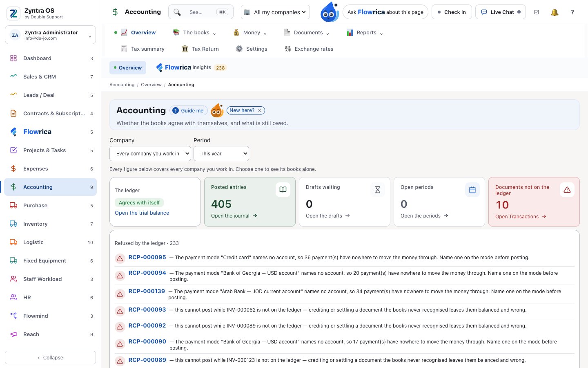The image size is (588, 368).
Task: Click the Reach megaphone icon
Action: point(13,334)
